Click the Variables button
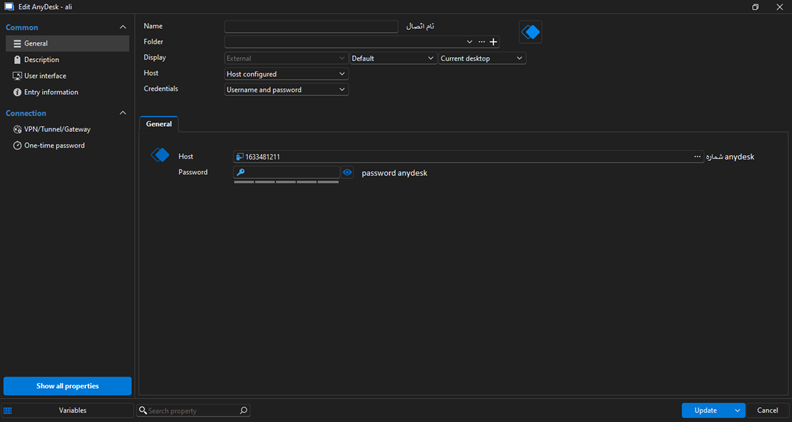 (67, 410)
